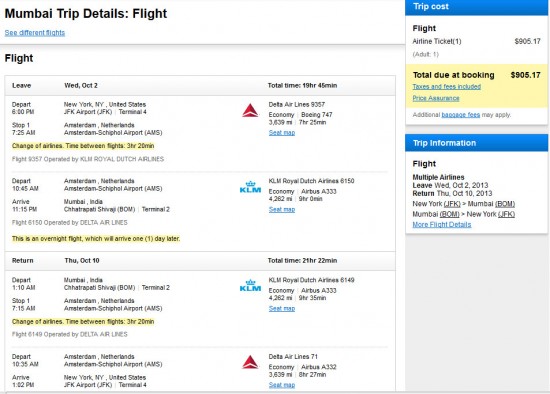Click the KLM logo for flight 6150
This screenshot has width=550, height=394.
(x=250, y=187)
